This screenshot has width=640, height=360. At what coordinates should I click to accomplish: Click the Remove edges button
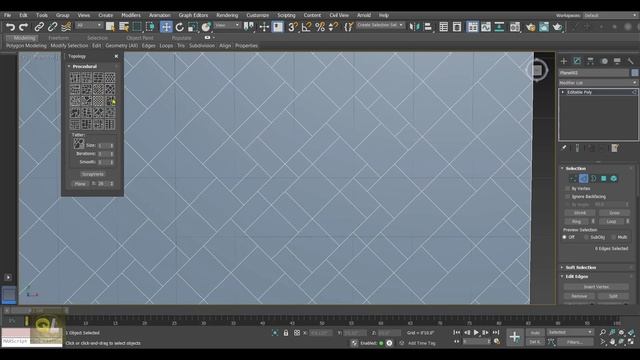pyautogui.click(x=579, y=296)
